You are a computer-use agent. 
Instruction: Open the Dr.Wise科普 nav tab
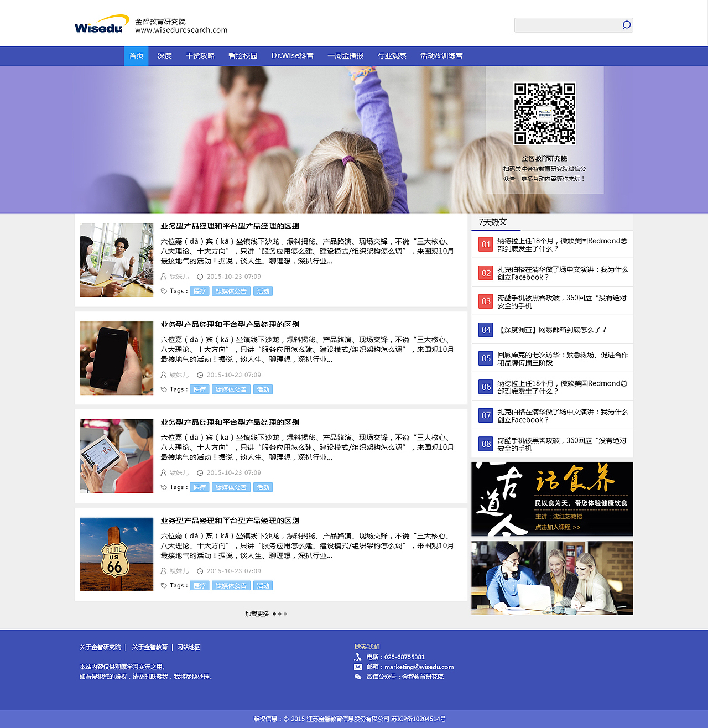(x=293, y=56)
